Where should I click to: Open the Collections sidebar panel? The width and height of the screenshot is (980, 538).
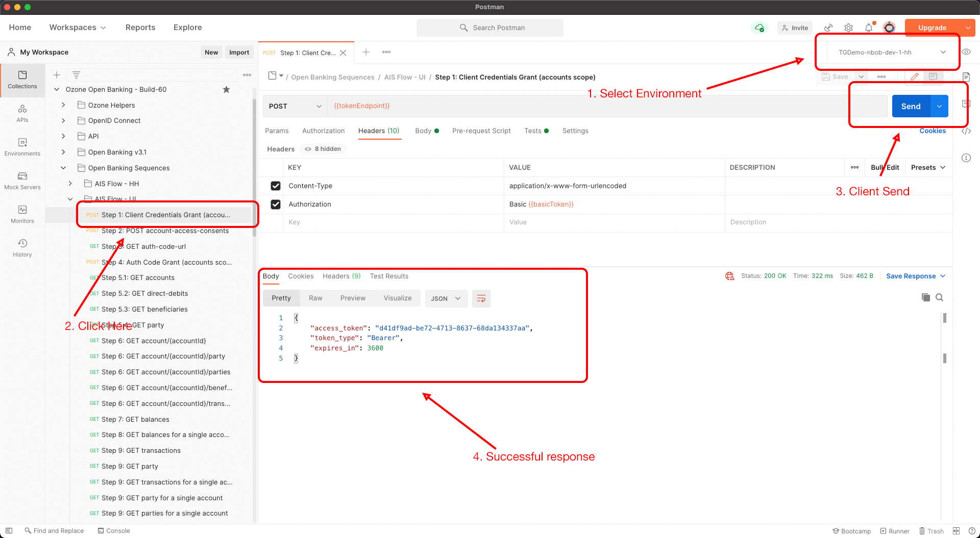pyautogui.click(x=22, y=80)
